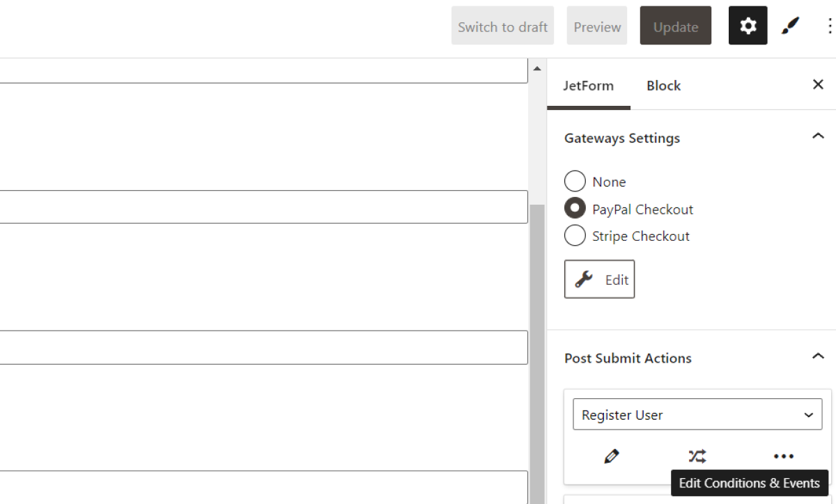Switch to the JetForm tab
This screenshot has height=504, width=836.
589,85
